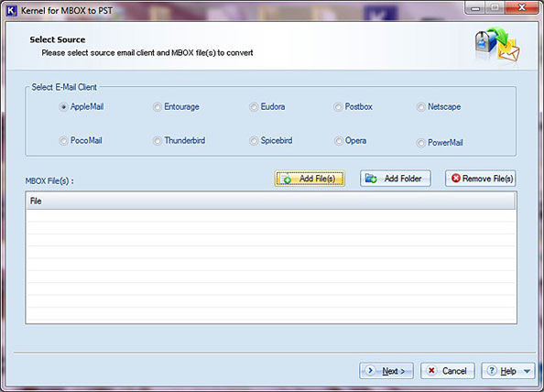Select the AppleMail radio button

click(63, 107)
